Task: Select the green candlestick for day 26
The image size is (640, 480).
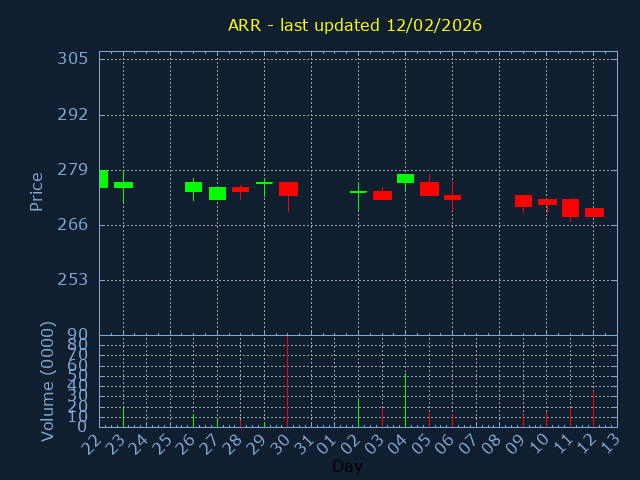Action: [x=193, y=189]
